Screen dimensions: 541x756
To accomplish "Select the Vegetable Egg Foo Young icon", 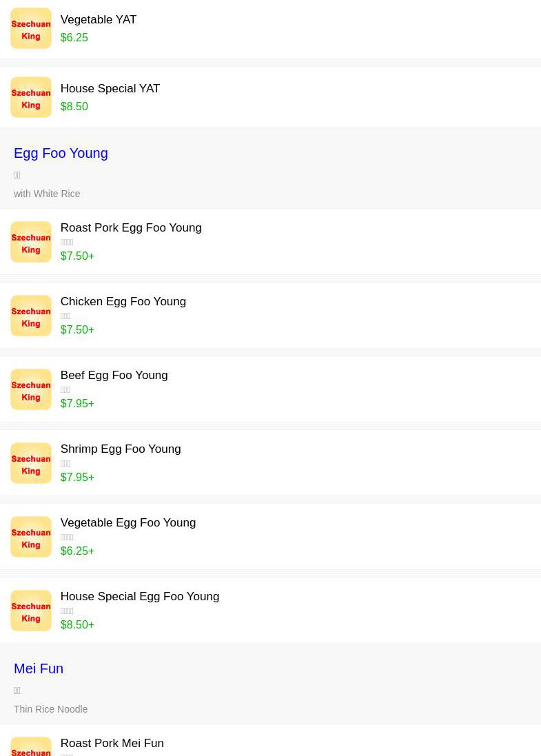I will (x=31, y=537).
